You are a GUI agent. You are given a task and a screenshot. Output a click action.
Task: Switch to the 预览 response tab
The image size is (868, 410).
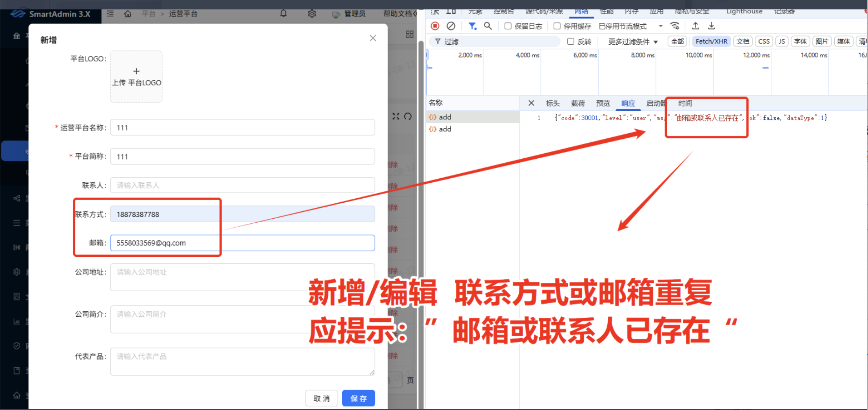click(x=603, y=103)
